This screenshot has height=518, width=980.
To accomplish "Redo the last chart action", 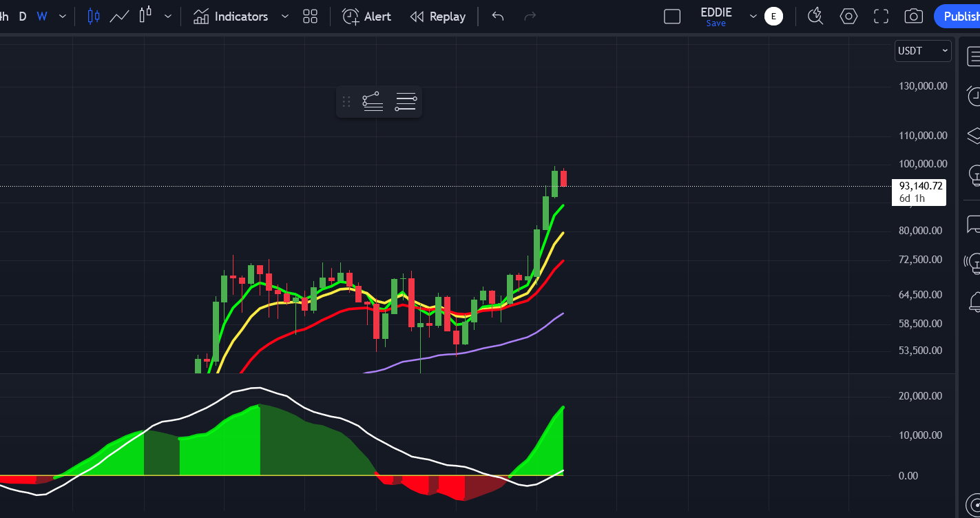I will (x=530, y=17).
